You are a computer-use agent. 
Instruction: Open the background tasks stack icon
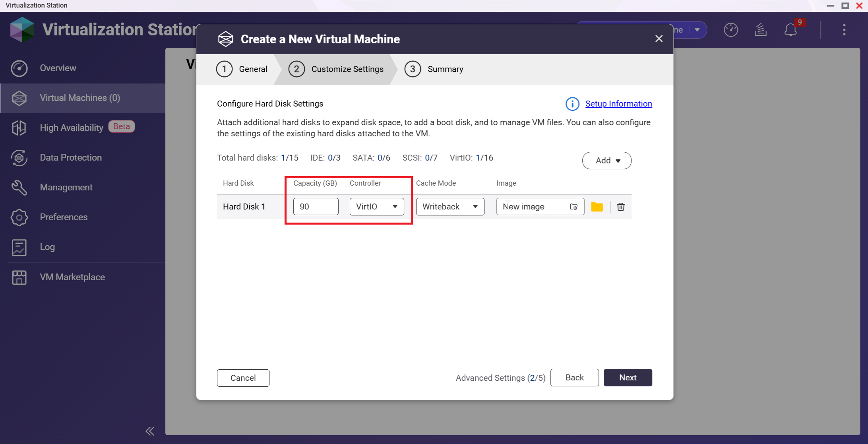(760, 30)
